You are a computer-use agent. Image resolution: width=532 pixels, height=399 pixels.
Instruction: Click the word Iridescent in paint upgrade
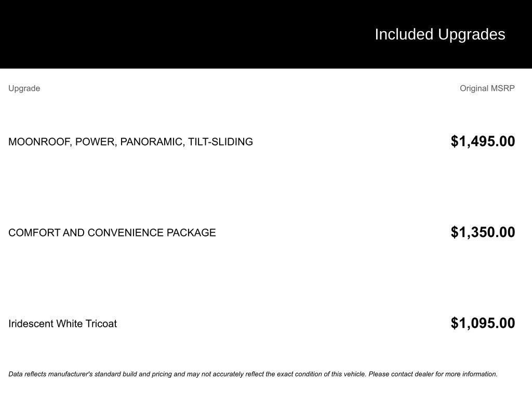pos(31,324)
